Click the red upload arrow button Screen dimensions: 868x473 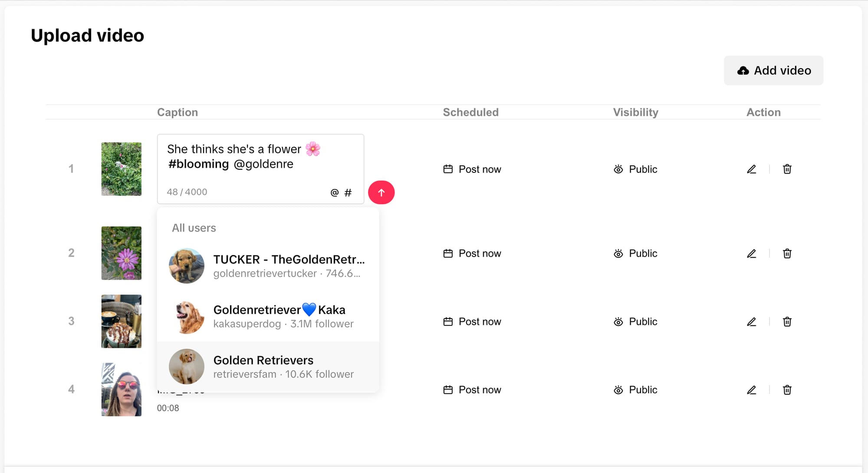pos(381,192)
